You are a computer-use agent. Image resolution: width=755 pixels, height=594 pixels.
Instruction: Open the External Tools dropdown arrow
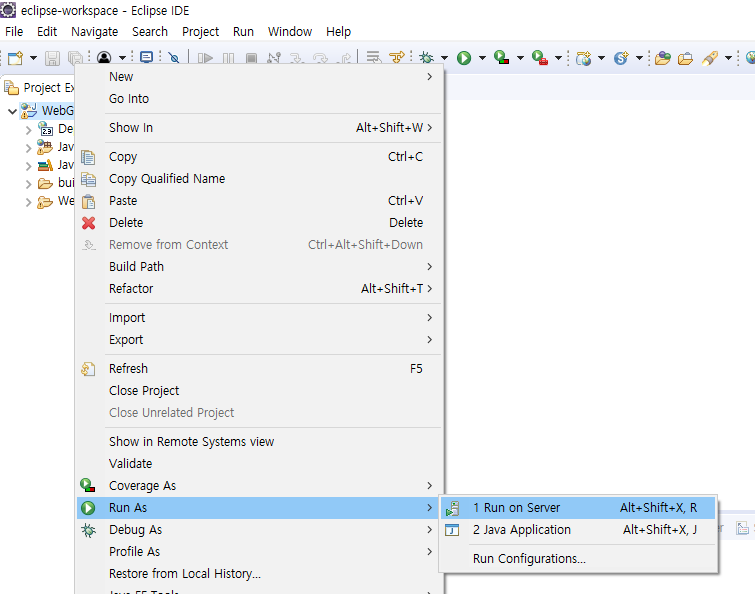[x=558, y=58]
